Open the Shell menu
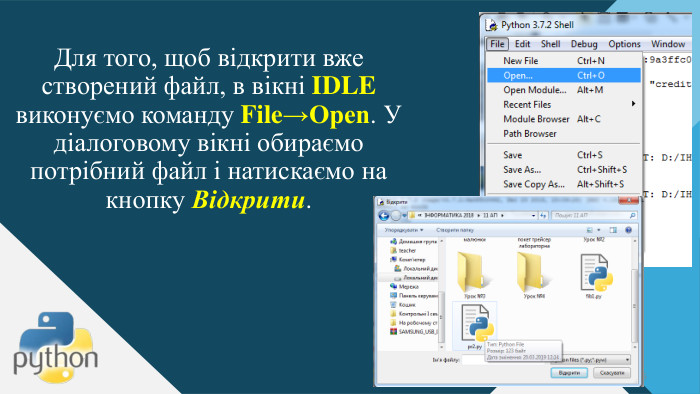 [x=550, y=44]
